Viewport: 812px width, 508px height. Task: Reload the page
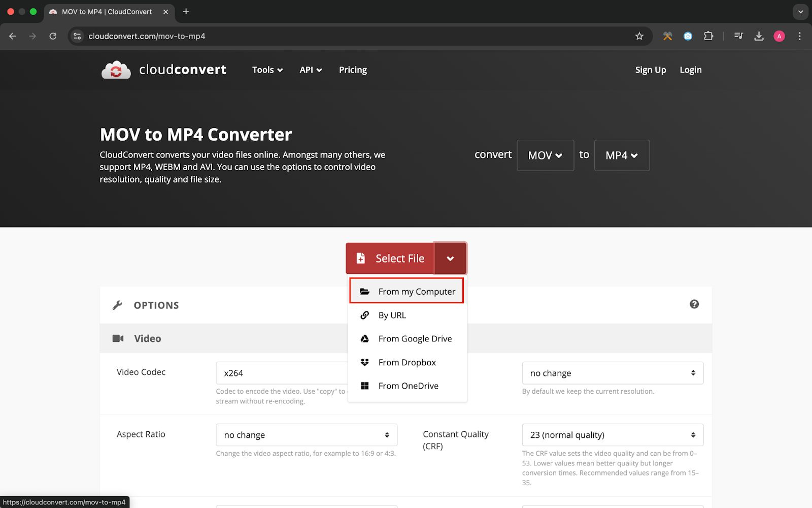point(53,36)
